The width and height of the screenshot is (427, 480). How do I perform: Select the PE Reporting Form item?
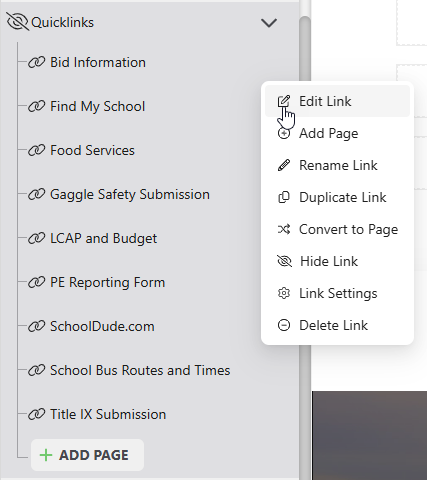[x=107, y=283]
